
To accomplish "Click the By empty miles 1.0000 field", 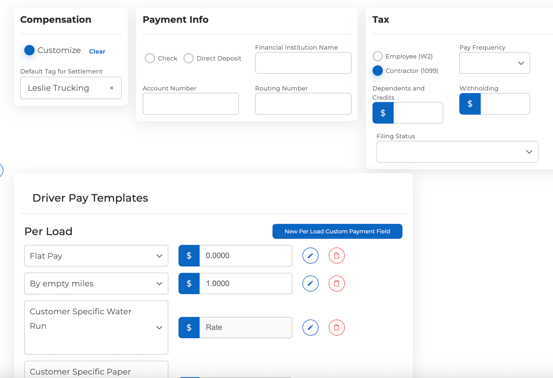I will pos(246,284).
